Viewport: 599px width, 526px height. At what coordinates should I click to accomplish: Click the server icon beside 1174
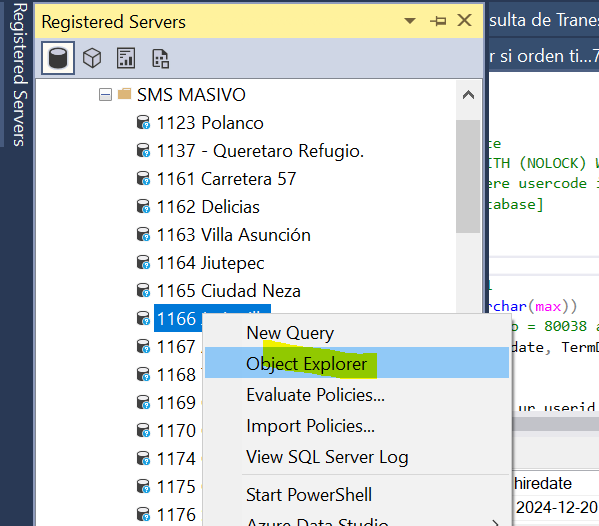pos(143,459)
